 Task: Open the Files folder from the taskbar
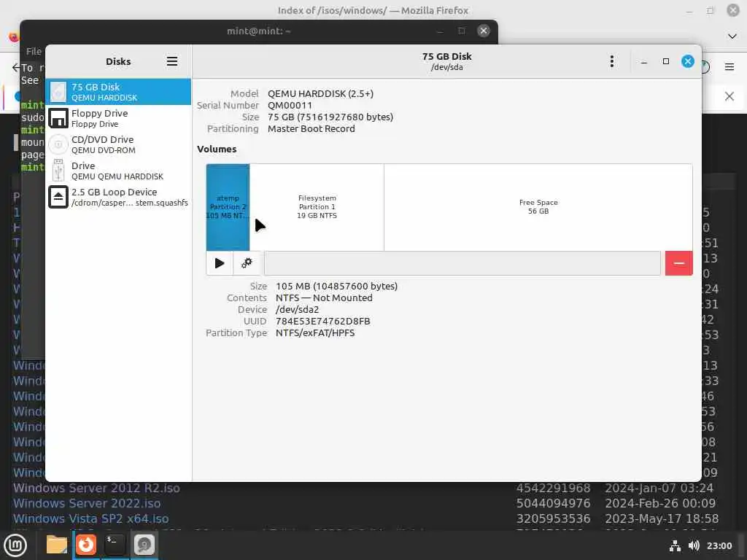[57, 545]
